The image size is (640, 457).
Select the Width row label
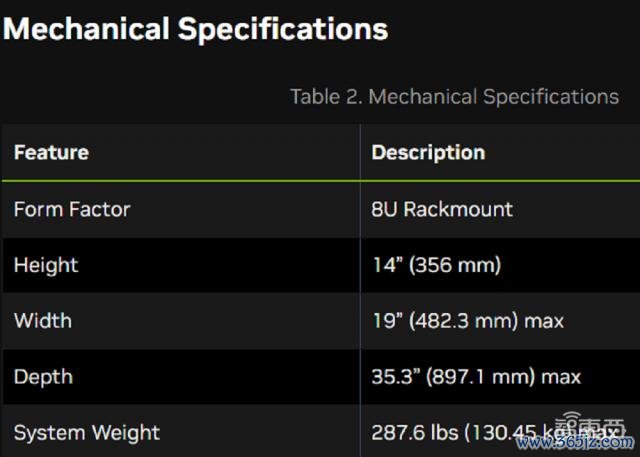[x=43, y=321]
